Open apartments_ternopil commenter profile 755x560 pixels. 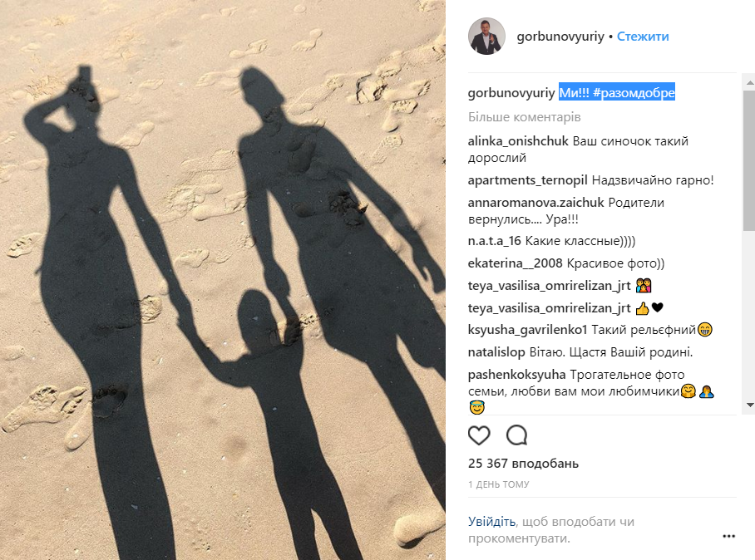[528, 180]
